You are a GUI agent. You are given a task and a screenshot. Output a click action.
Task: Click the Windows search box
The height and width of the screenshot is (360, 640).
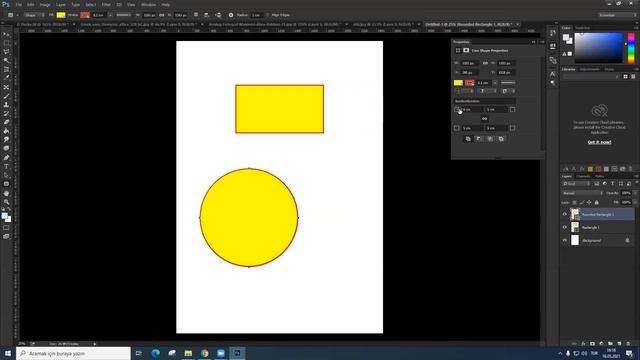click(x=73, y=353)
